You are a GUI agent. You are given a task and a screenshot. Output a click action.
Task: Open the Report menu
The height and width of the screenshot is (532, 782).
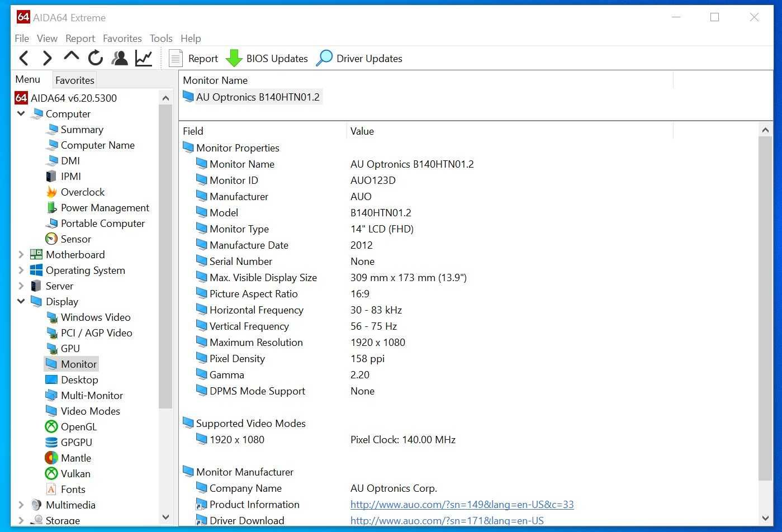click(80, 39)
